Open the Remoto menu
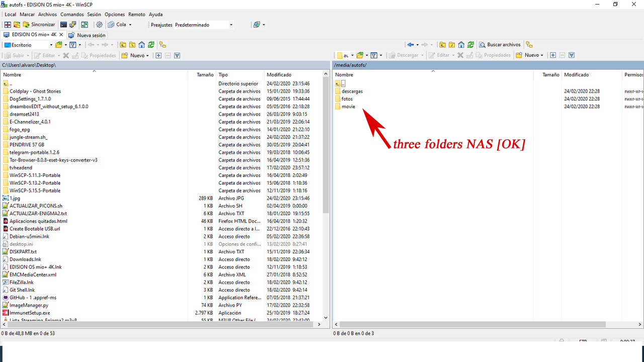Image resolution: width=644 pixels, height=362 pixels. tap(137, 15)
